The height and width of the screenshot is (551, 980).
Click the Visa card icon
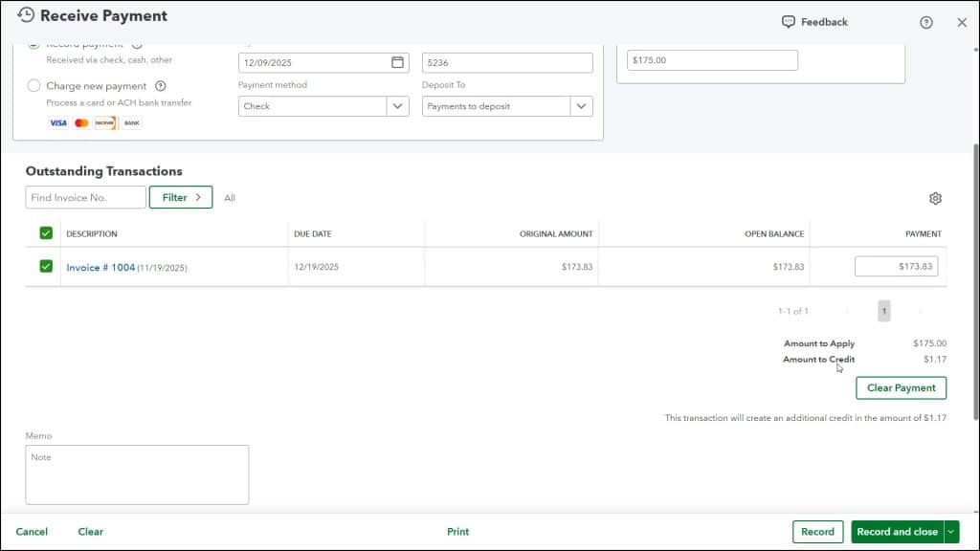(x=57, y=122)
